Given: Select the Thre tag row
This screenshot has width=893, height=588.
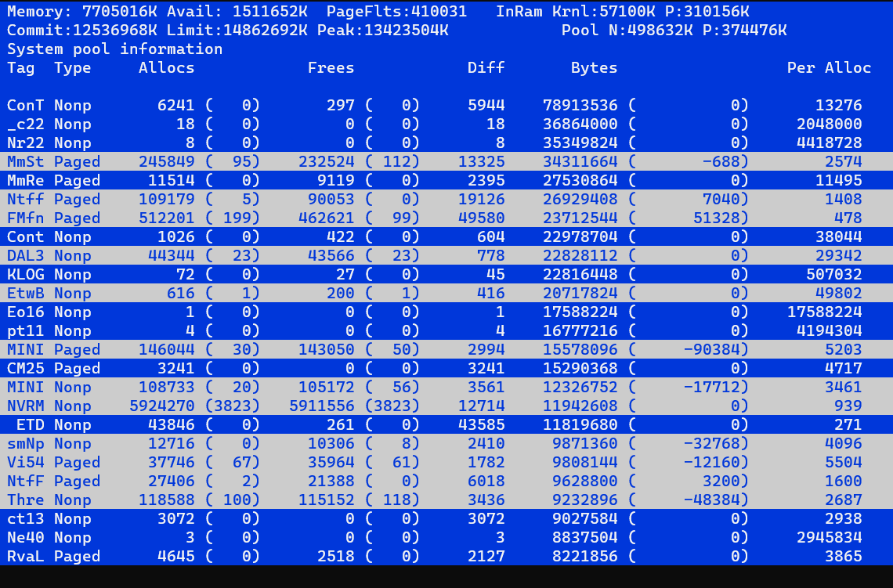Looking at the screenshot, I should 446,500.
